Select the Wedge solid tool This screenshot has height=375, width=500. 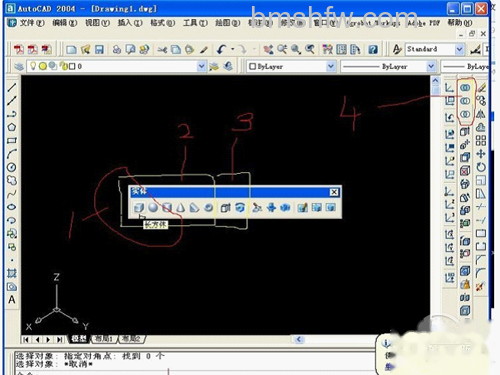click(x=194, y=208)
